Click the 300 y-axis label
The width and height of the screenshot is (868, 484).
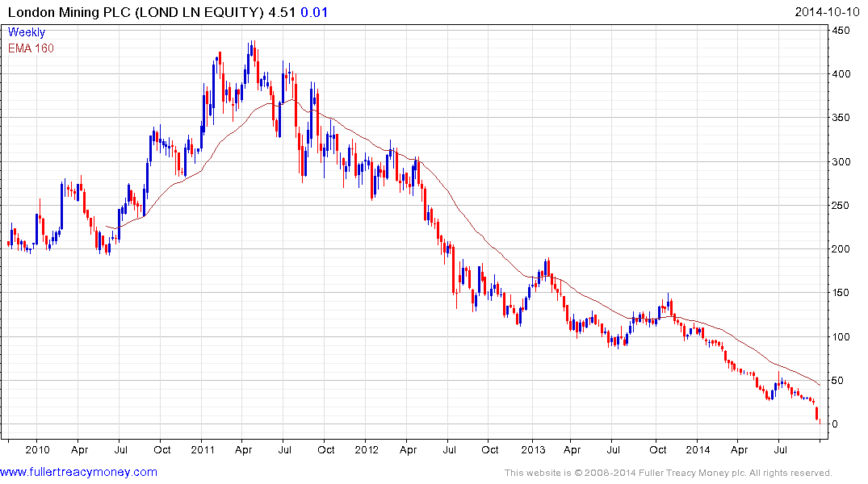point(841,162)
